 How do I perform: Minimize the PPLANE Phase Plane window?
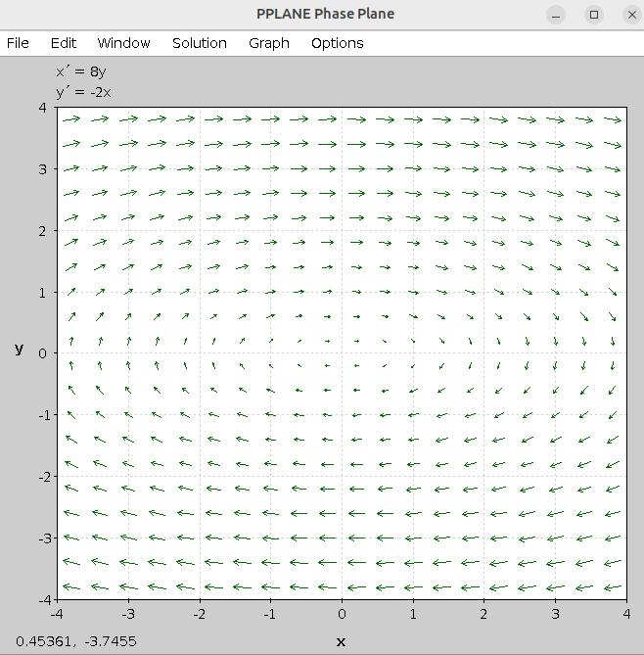tap(556, 15)
